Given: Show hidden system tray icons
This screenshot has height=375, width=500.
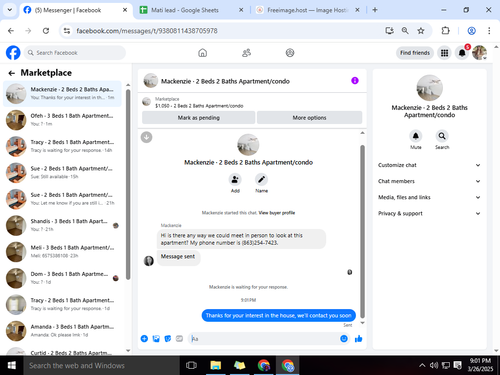Looking at the screenshot, I should 422,365.
